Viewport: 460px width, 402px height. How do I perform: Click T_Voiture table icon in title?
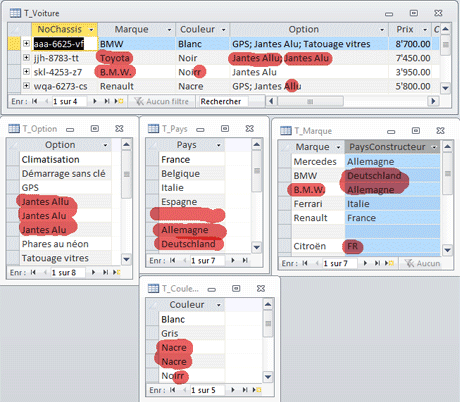click(15, 13)
